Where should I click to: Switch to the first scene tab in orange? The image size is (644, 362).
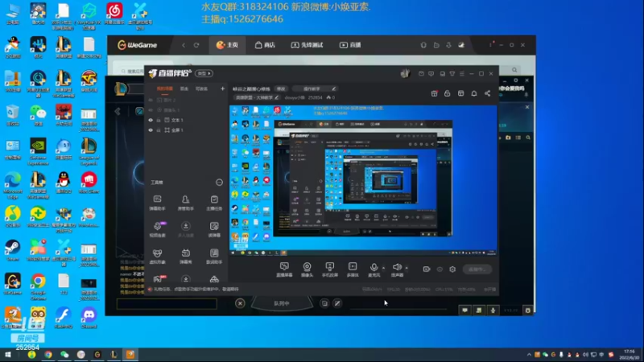click(x=165, y=88)
